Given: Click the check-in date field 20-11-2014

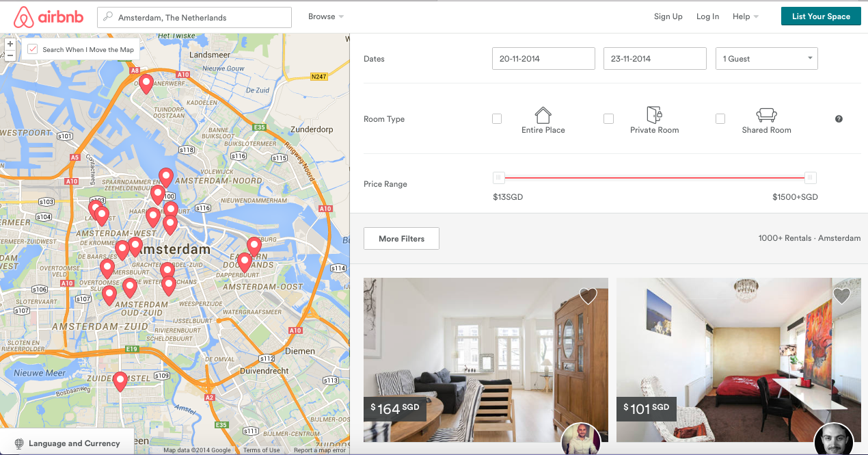Looking at the screenshot, I should point(543,58).
